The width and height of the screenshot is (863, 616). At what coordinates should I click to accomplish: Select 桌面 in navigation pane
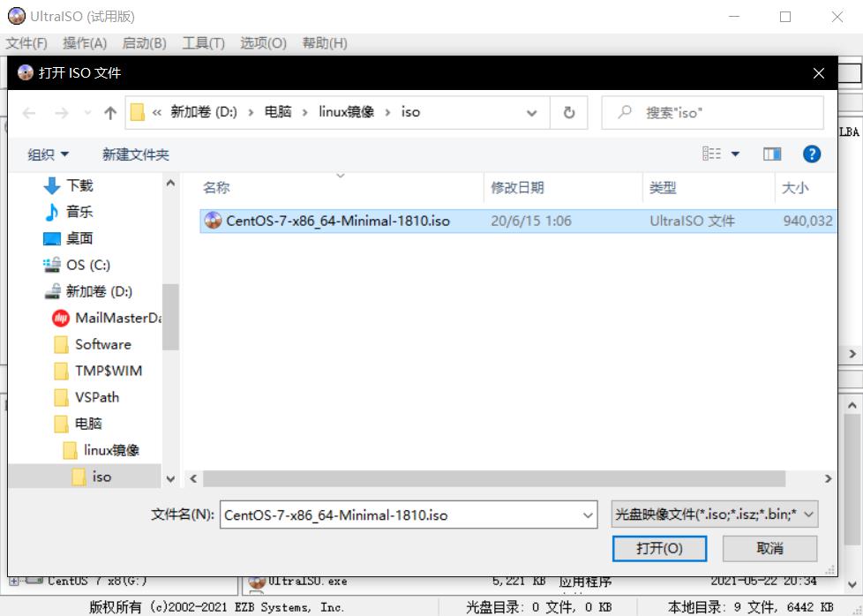click(79, 238)
